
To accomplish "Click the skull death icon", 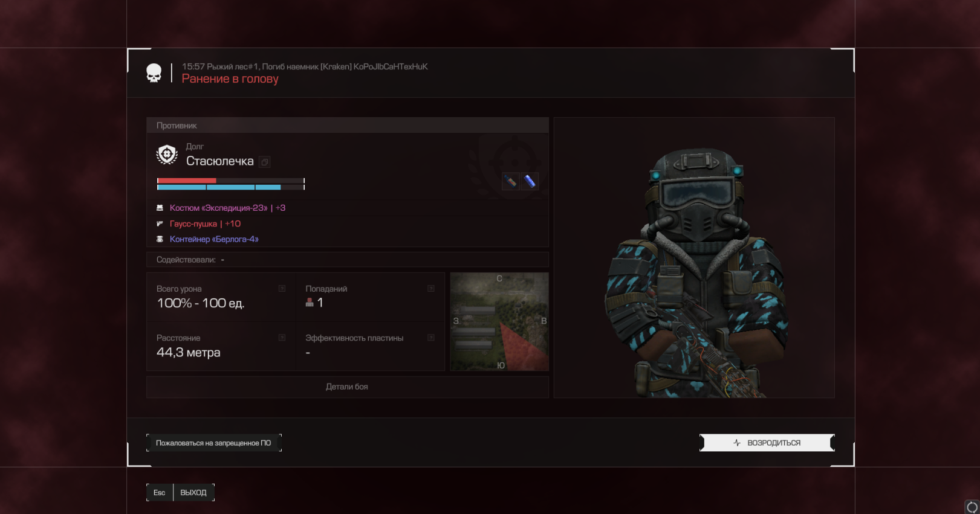I will (154, 73).
